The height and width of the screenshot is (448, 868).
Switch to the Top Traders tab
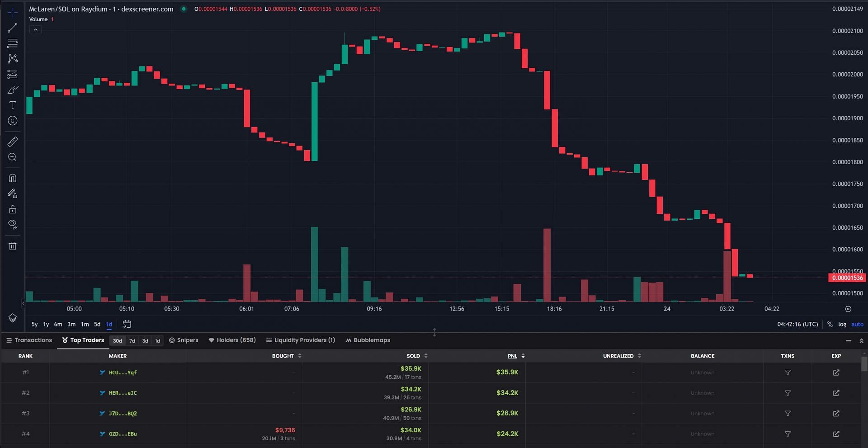[x=83, y=340]
